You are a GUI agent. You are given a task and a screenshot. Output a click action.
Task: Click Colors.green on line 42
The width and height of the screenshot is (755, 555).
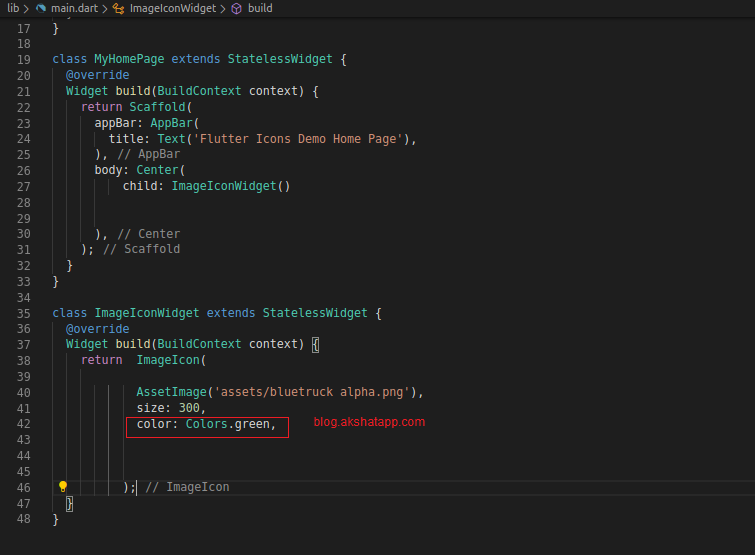pos(228,424)
